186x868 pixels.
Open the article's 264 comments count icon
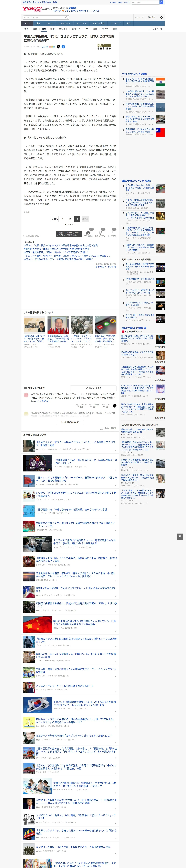click(45, 47)
